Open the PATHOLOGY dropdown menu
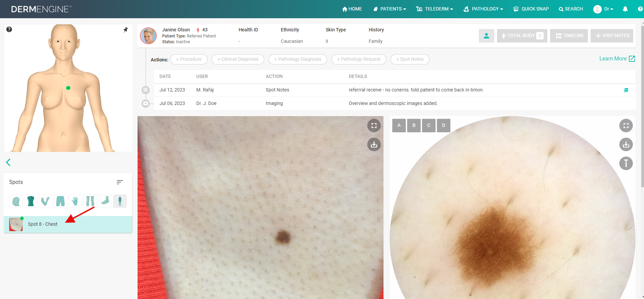This screenshot has height=299, width=644. [x=483, y=9]
